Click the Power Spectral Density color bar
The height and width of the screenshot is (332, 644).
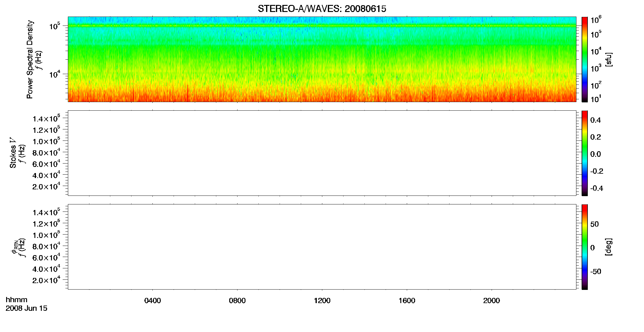coord(585,59)
